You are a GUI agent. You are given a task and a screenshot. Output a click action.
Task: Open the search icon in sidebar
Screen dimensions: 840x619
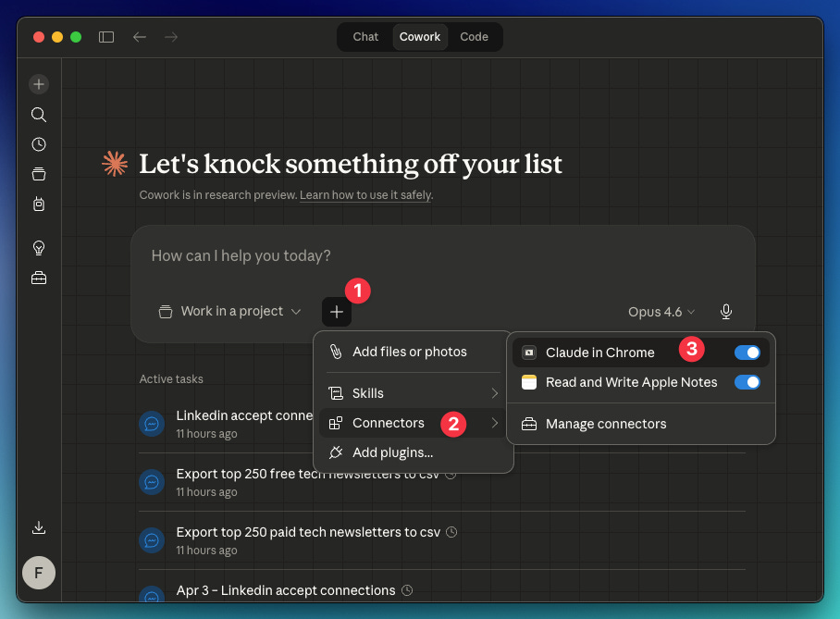(x=39, y=114)
